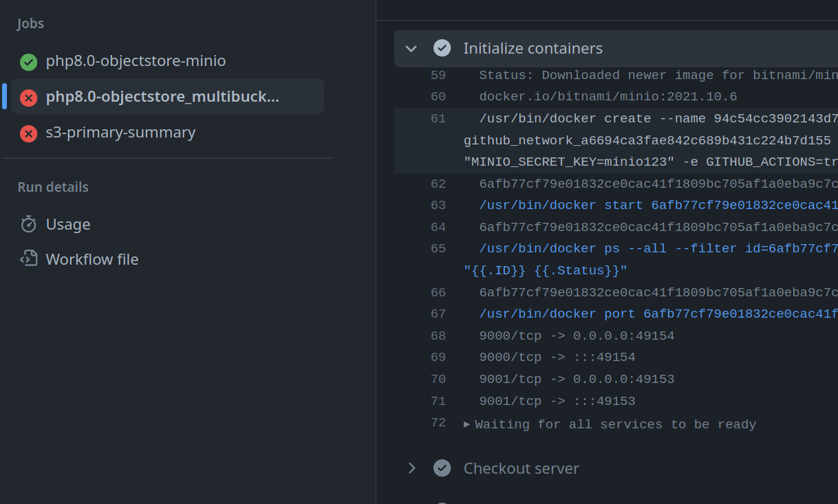The height and width of the screenshot is (504, 838).
Task: Click Initialize containers success check icon
Action: [x=442, y=48]
